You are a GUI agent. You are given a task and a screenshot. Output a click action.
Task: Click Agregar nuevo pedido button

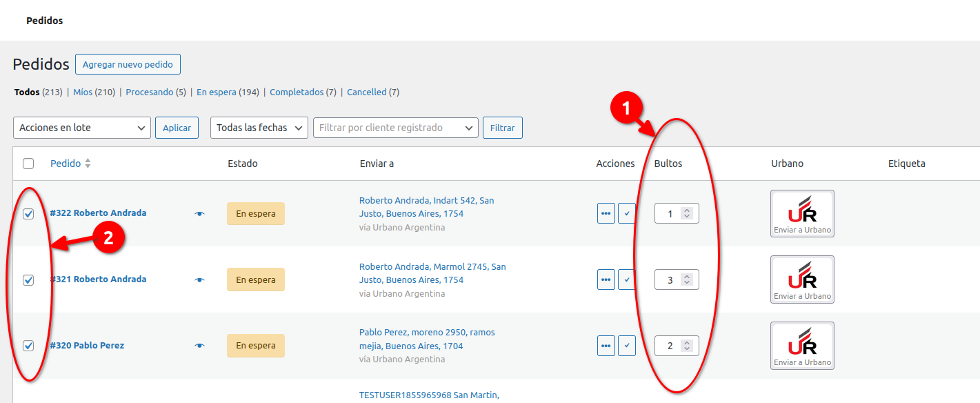click(x=128, y=64)
